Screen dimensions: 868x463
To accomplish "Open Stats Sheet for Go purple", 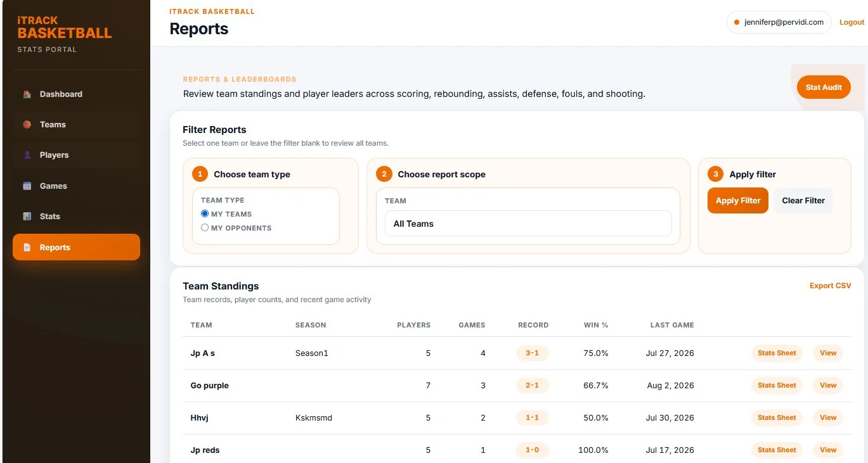I will (777, 386).
